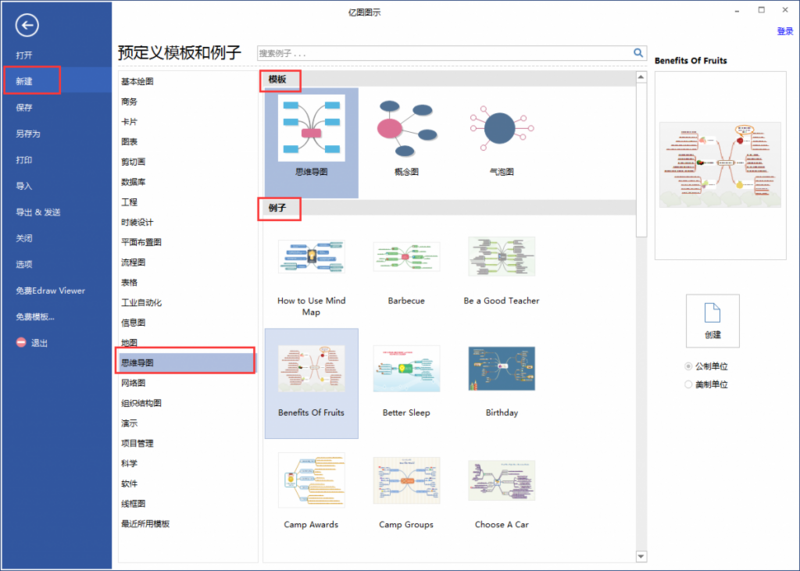This screenshot has width=800, height=571.
Task: Click 另存为 in the sidebar
Action: tap(28, 133)
